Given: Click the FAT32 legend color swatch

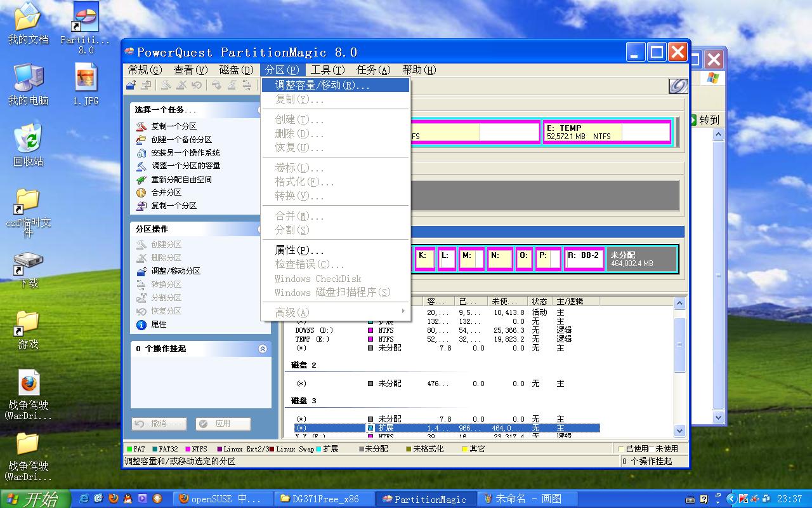Looking at the screenshot, I should (x=154, y=449).
